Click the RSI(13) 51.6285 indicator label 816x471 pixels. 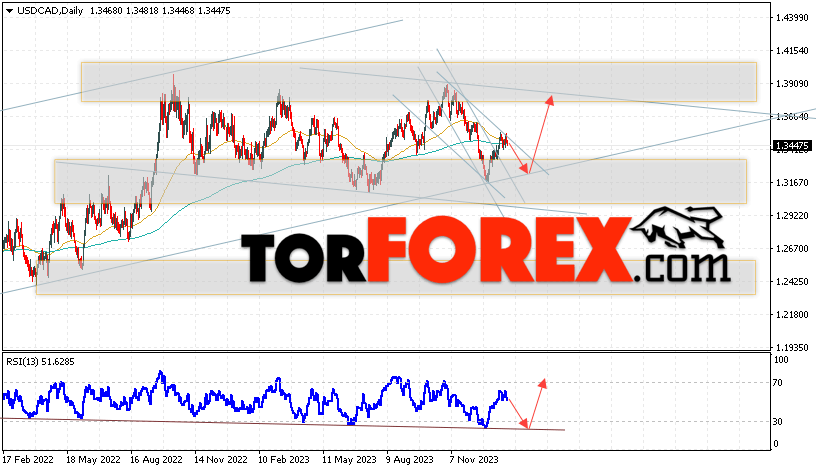(40, 362)
